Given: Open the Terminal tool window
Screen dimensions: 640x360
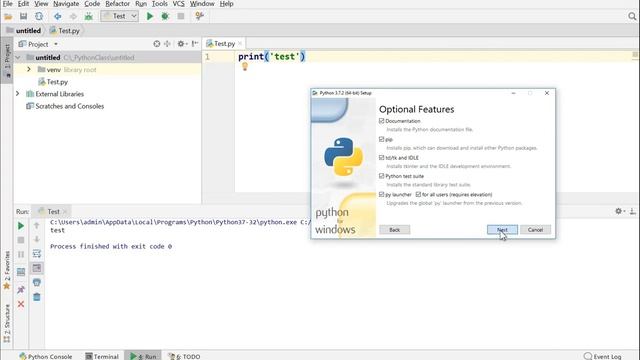Looking at the screenshot, I should (102, 356).
